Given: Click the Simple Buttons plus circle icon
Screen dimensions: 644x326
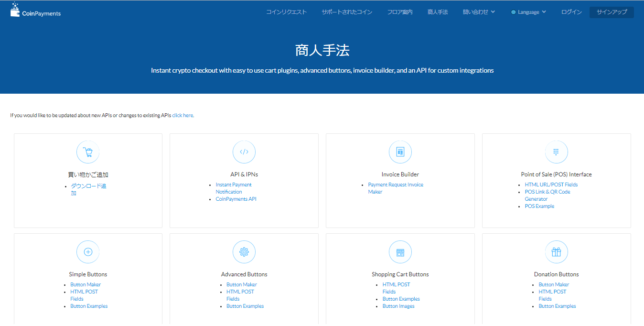Looking at the screenshot, I should click(88, 252).
